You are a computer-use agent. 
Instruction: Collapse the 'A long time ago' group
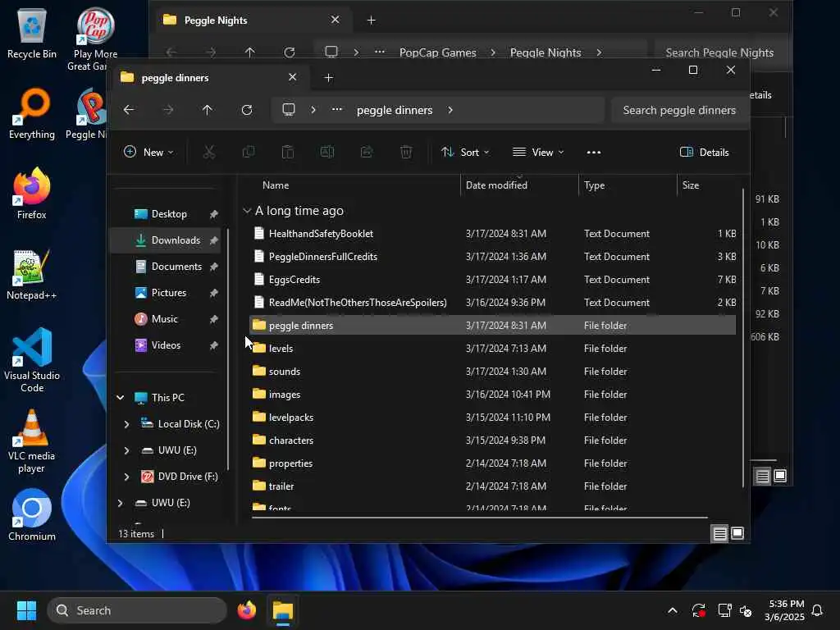point(247,211)
